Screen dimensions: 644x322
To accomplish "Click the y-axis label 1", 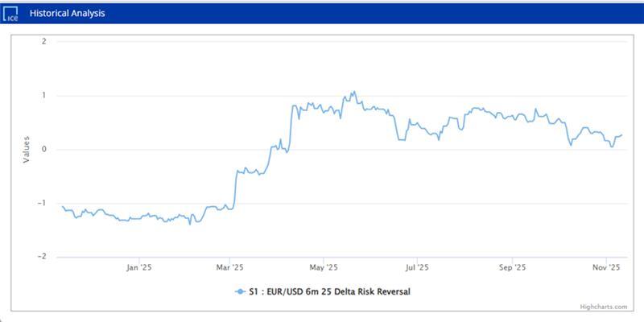I will click(43, 96).
